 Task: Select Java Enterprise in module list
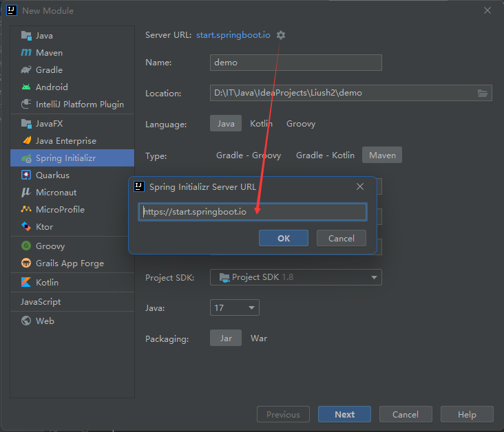(72, 141)
